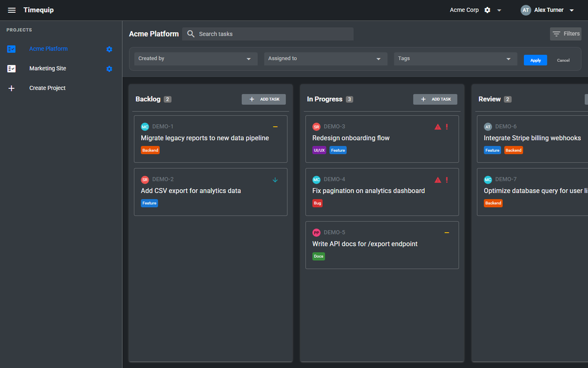The image size is (588, 368).
Task: Click urgent exclamation mark on DEMO-3
Action: pyautogui.click(x=447, y=127)
